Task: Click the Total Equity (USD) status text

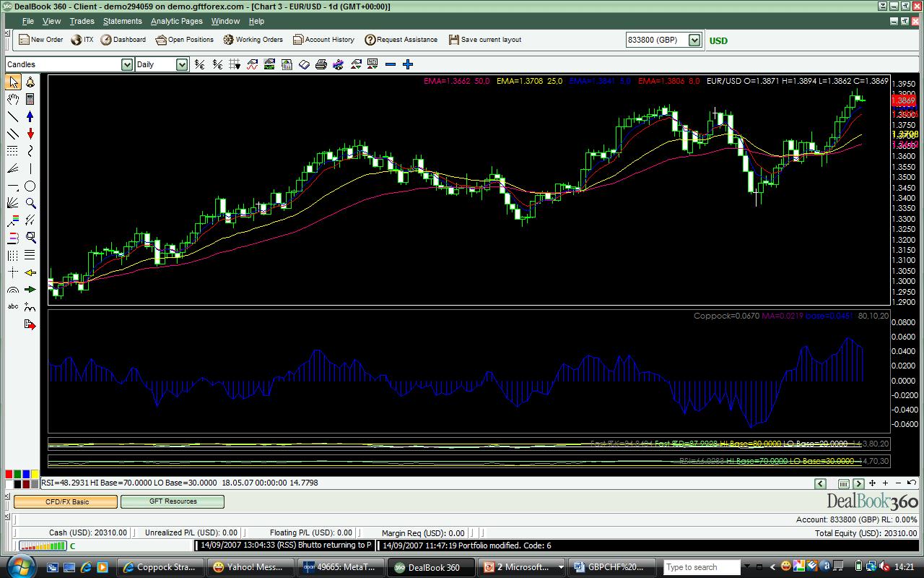Action: (866, 533)
